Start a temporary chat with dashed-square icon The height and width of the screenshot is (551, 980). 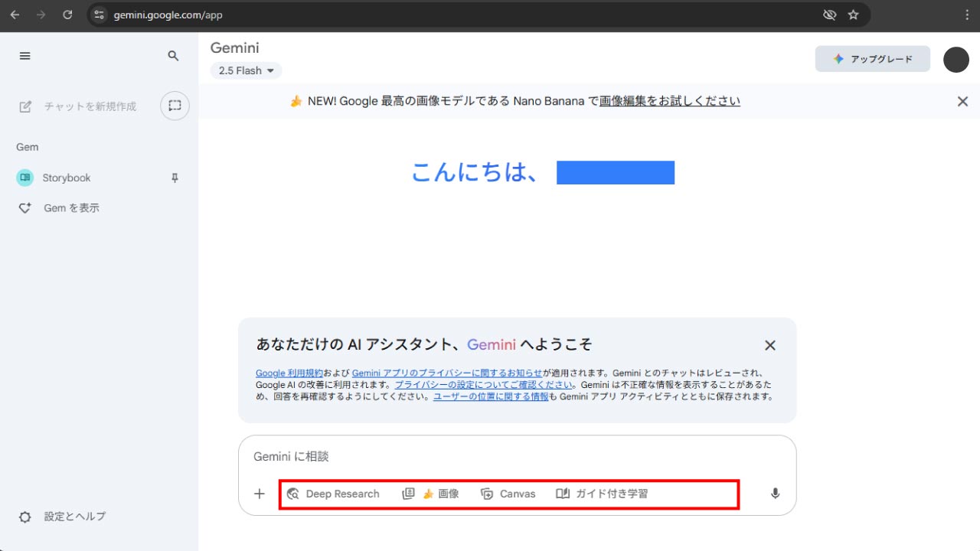coord(175,106)
